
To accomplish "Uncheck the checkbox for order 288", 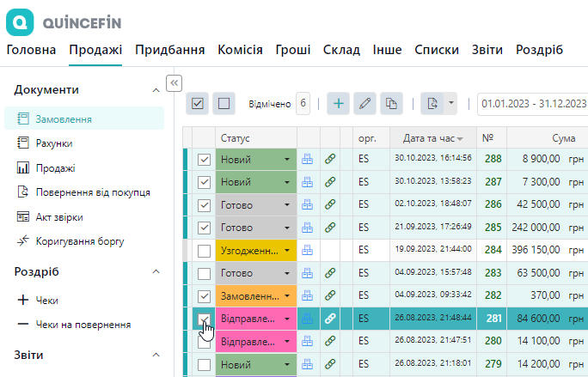I will point(204,159).
